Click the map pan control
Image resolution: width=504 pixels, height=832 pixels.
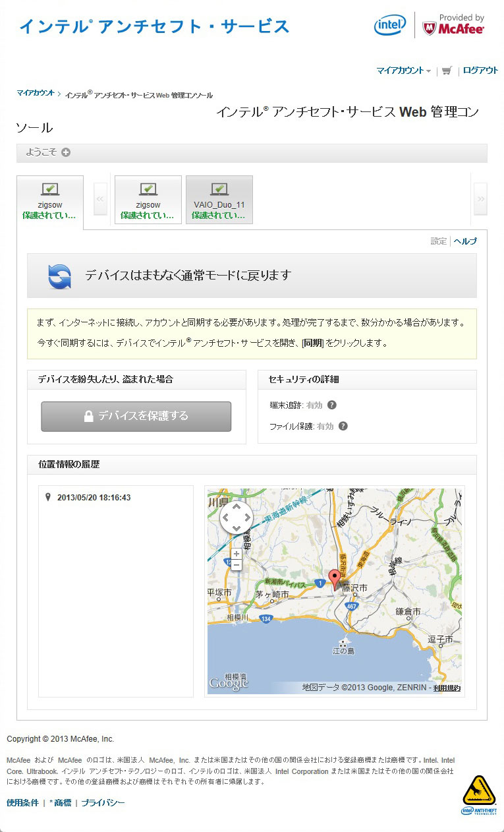(x=237, y=518)
